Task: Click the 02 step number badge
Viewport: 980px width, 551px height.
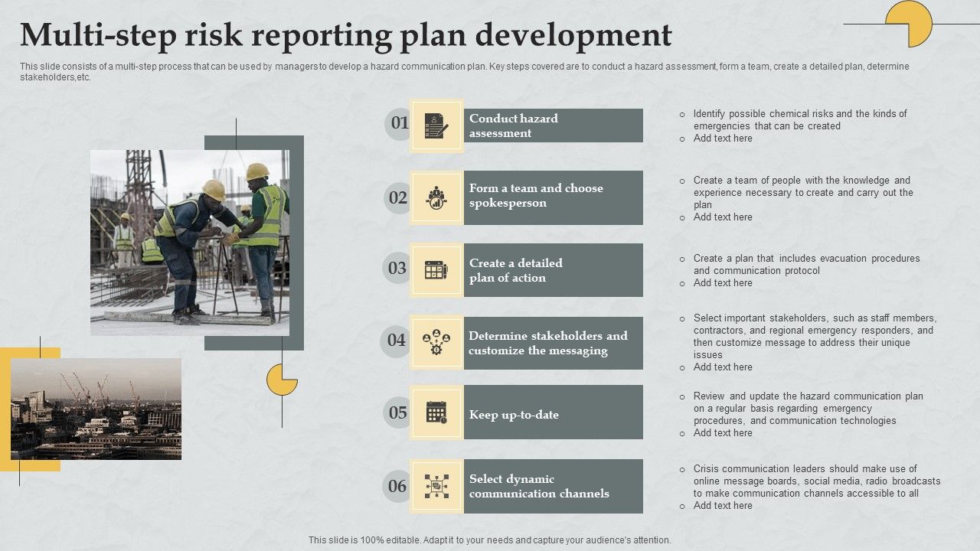Action: coord(398,198)
